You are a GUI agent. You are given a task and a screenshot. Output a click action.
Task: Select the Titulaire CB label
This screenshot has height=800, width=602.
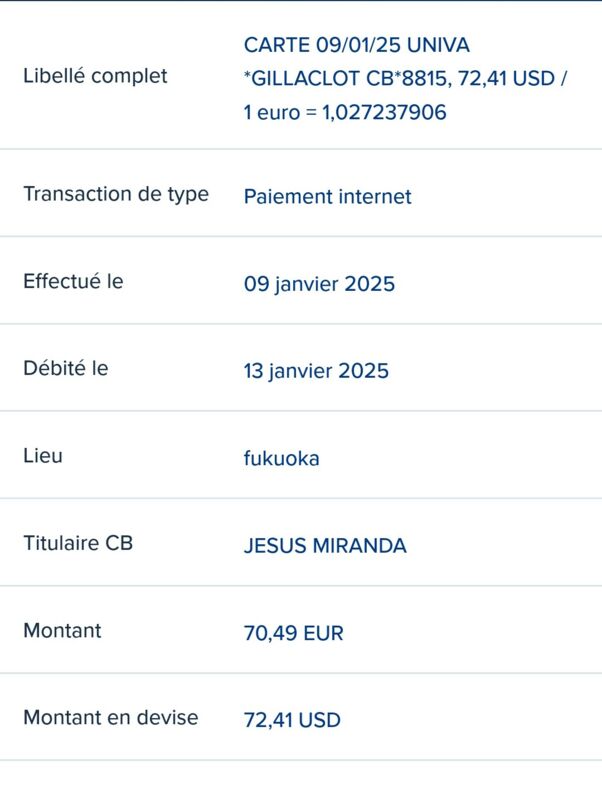(x=78, y=543)
